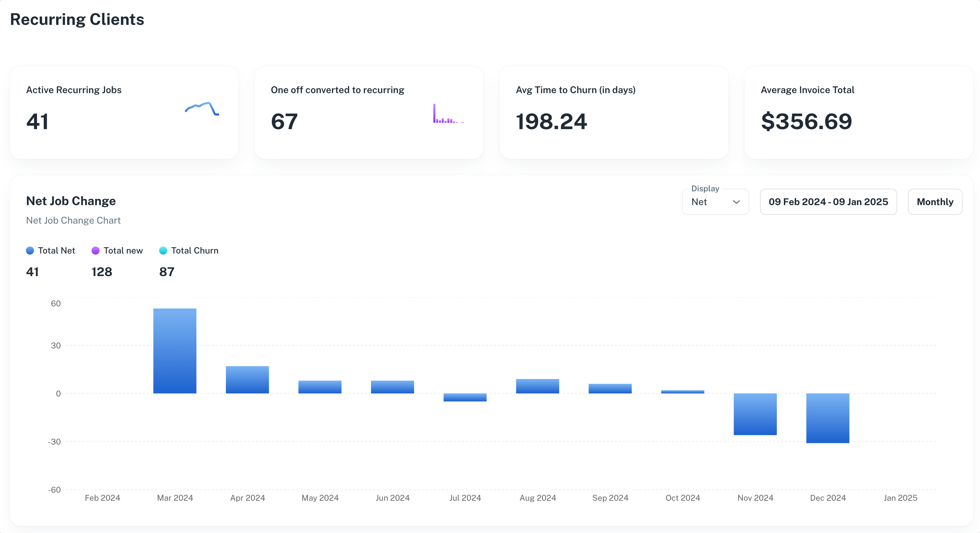The width and height of the screenshot is (980, 533).
Task: Click the Sep 2024 bar
Action: (610, 388)
